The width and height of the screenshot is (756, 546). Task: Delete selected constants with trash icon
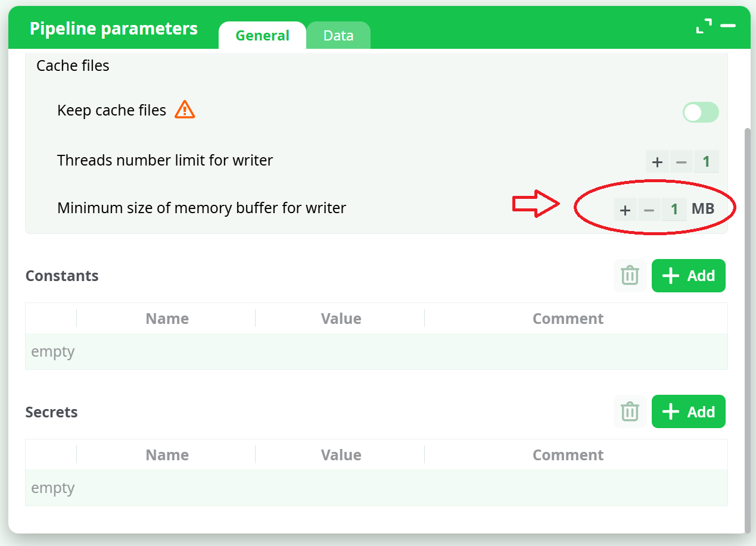tap(630, 276)
